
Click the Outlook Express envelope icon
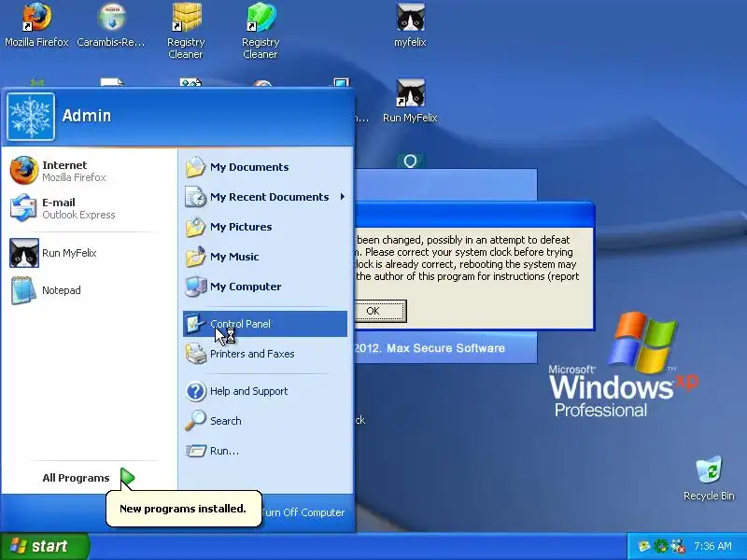(23, 207)
